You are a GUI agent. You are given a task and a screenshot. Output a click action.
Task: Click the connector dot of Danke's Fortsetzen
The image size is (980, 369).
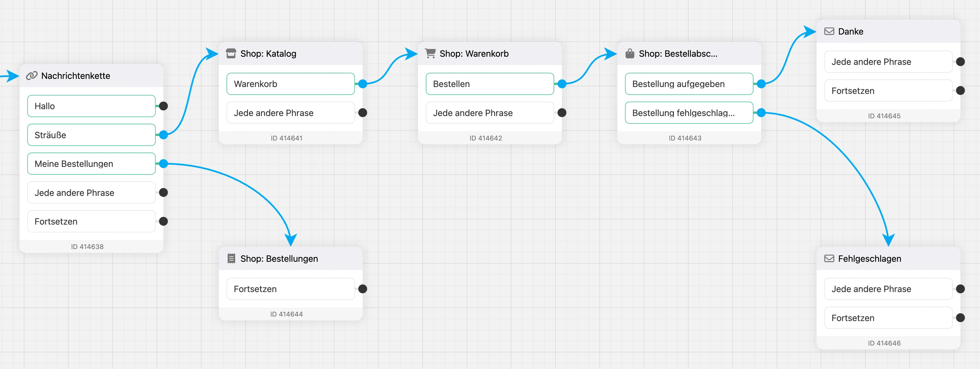[x=960, y=91]
